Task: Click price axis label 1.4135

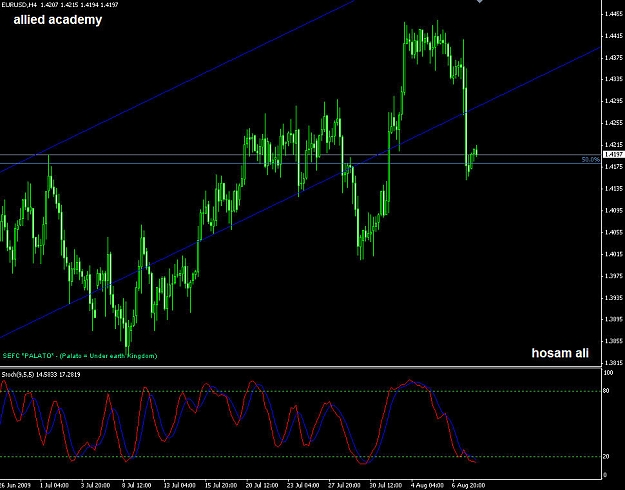Action: click(614, 189)
